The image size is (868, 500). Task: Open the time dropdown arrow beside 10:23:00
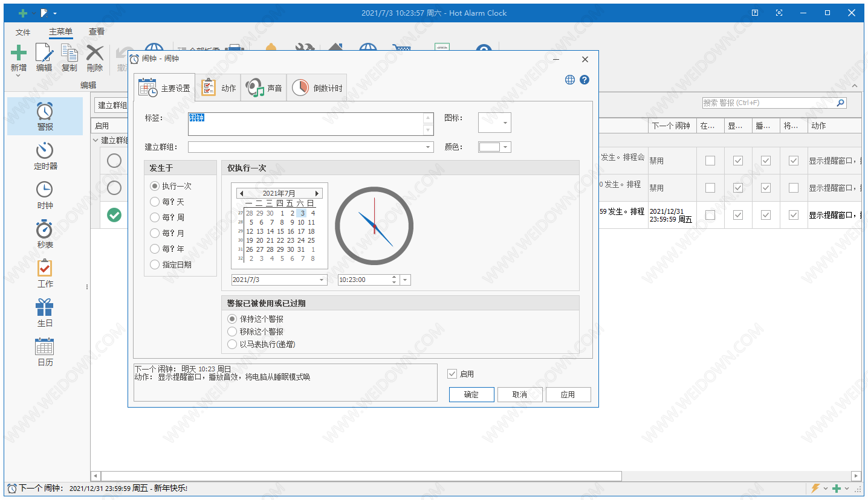click(x=406, y=280)
